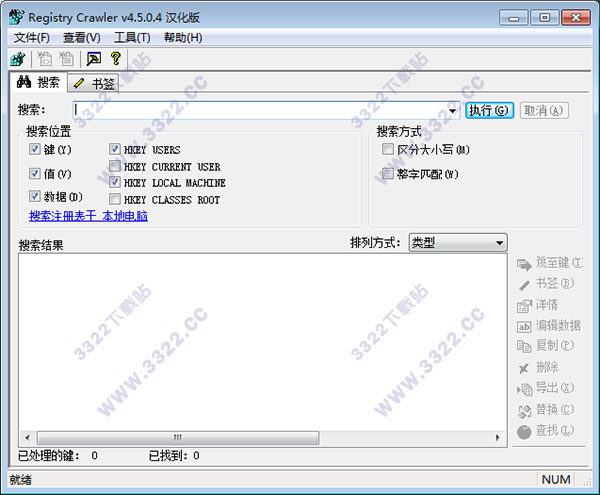Click the 替换 (C) replace side button
Viewport: 600px width, 495px height.
(546, 410)
